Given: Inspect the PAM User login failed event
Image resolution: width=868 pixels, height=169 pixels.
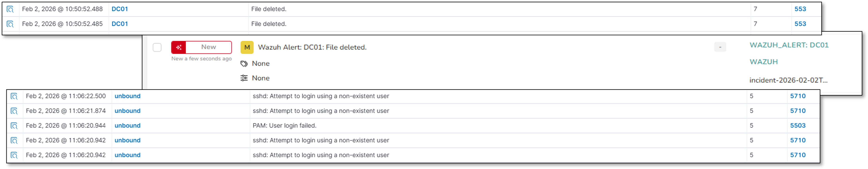Looking at the screenshot, I should coord(14,126).
